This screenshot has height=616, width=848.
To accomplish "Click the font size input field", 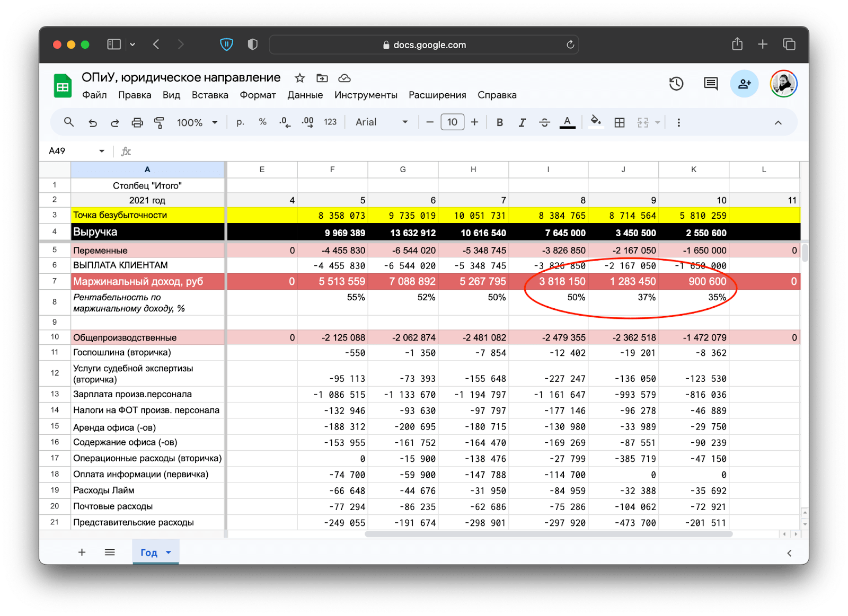I will click(452, 122).
